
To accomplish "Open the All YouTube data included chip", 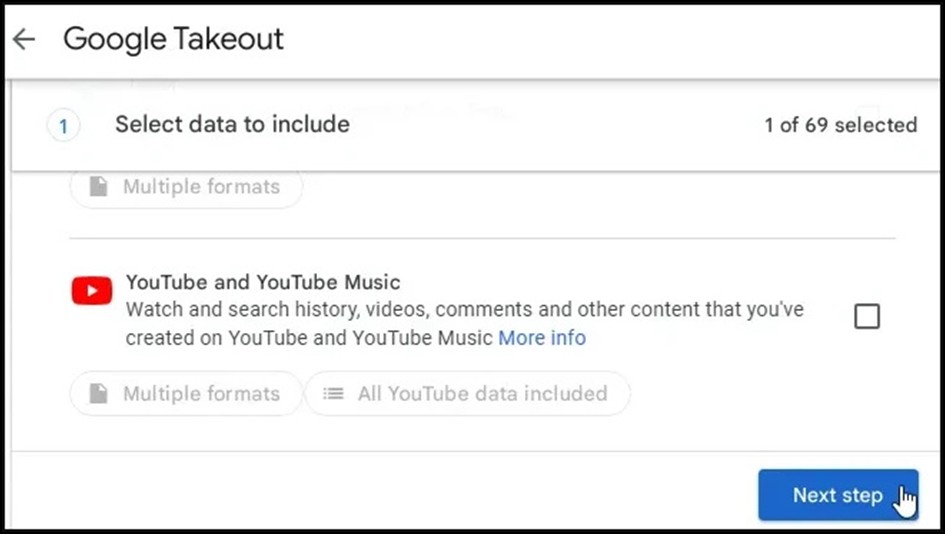I will (468, 394).
